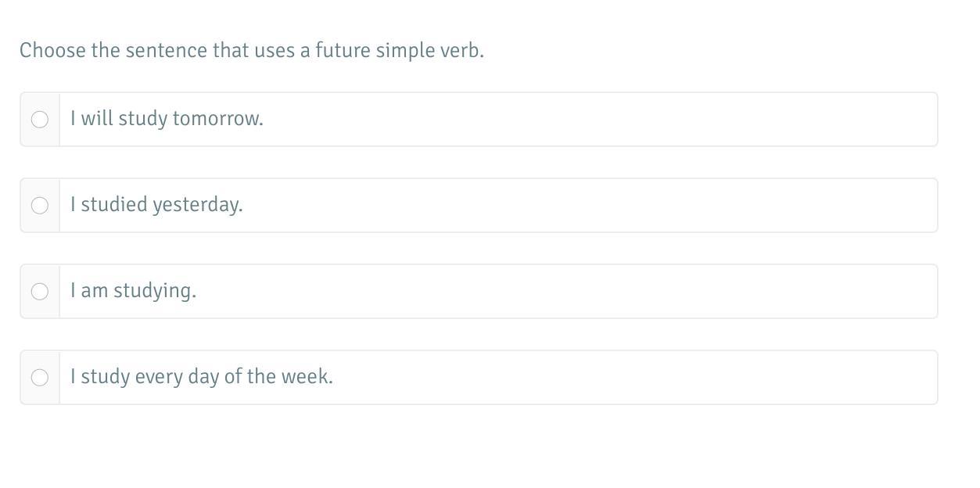Click the text "I study every day of the week."
This screenshot has width=980, height=488.
tap(201, 377)
